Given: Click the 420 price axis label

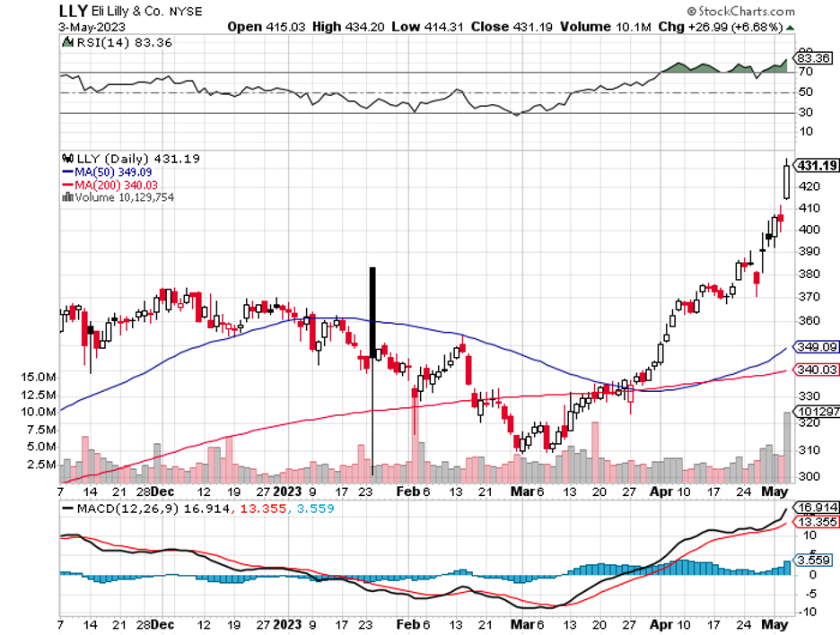Looking at the screenshot, I should 809,187.
